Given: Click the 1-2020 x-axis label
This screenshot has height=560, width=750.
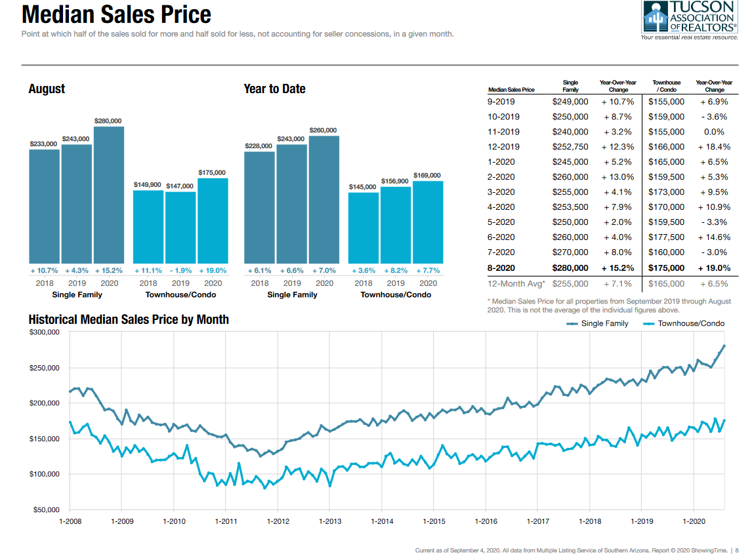Looking at the screenshot, I should coord(694,521).
